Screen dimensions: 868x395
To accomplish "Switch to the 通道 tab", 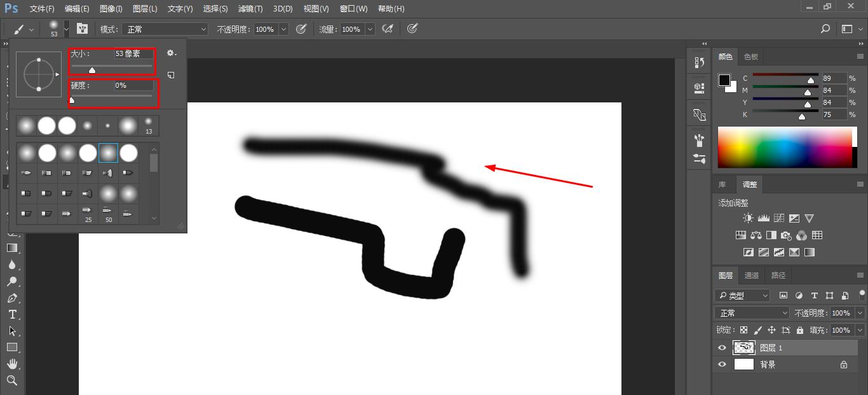I will coord(752,275).
